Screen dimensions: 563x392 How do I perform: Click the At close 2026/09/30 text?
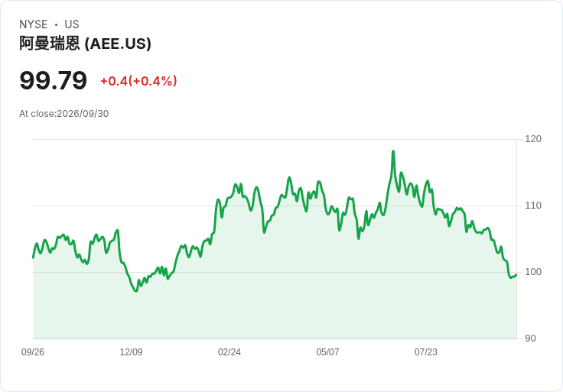[x=64, y=114]
